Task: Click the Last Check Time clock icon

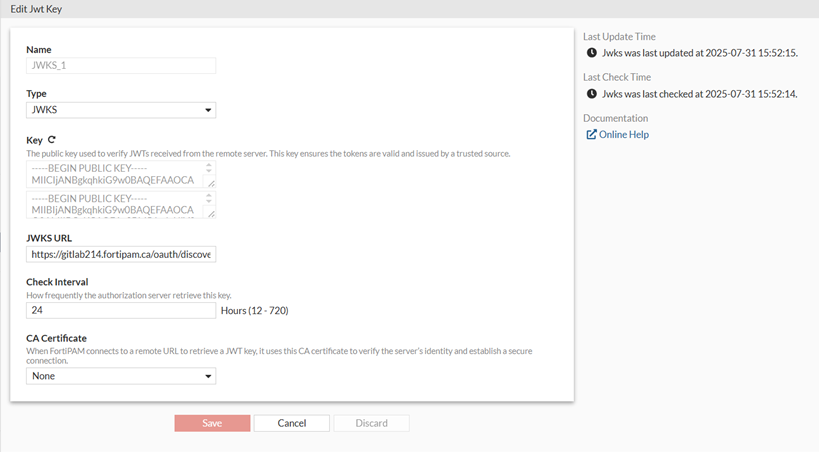Action: tap(591, 94)
